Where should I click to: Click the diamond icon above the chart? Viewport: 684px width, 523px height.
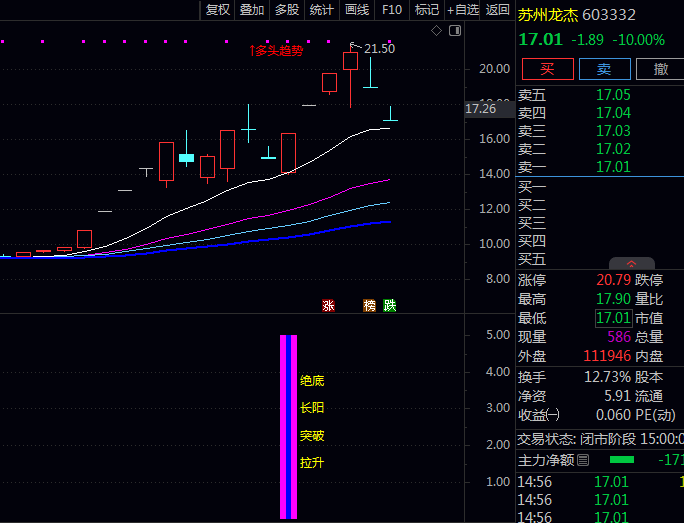436,31
